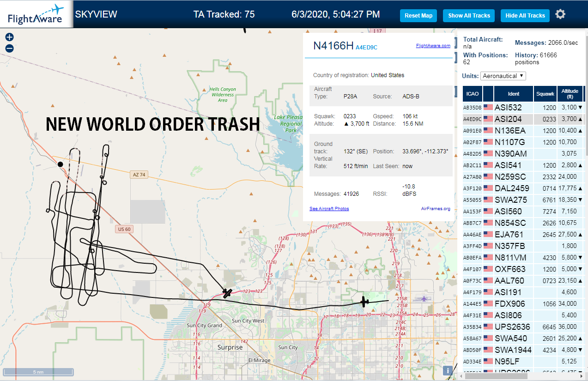Screen dimensions: 588x381
Task: Open See Aircraft Photos link
Action: [x=329, y=209]
